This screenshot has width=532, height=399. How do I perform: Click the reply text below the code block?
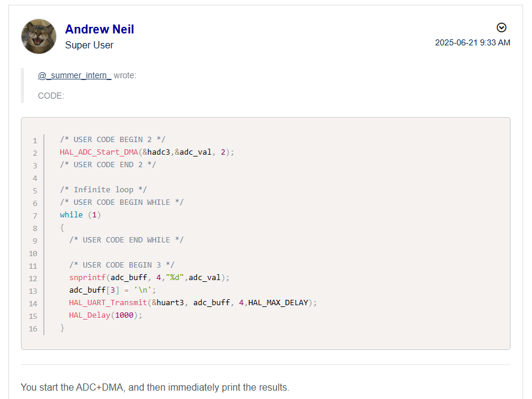(x=155, y=388)
